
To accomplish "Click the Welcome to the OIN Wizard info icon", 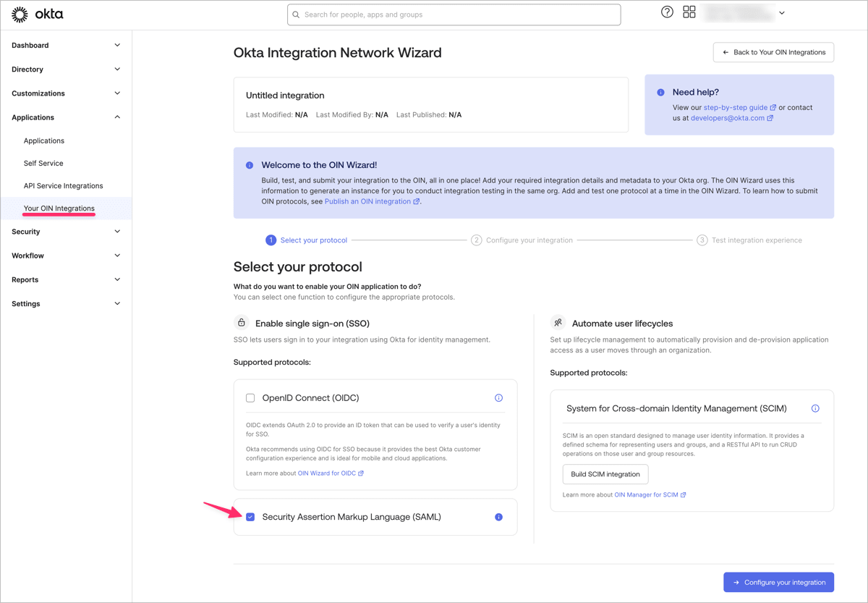I will pos(250,165).
